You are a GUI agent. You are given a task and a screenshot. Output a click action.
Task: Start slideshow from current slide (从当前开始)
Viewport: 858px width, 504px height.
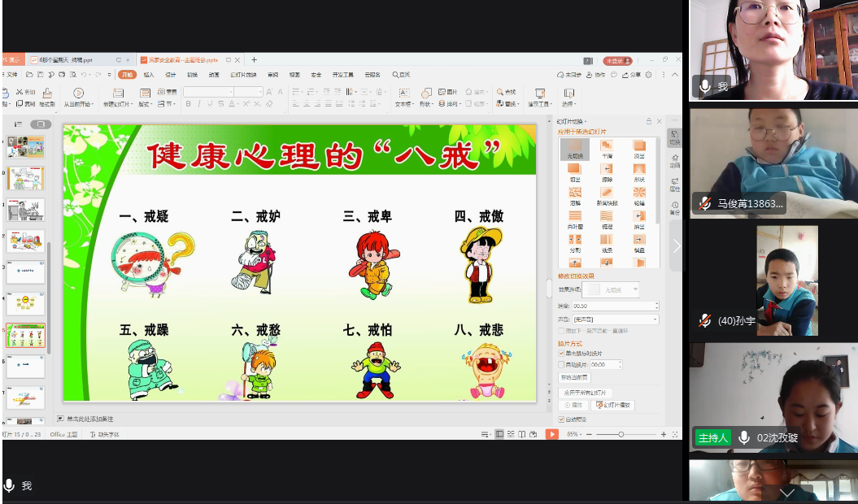click(x=78, y=94)
